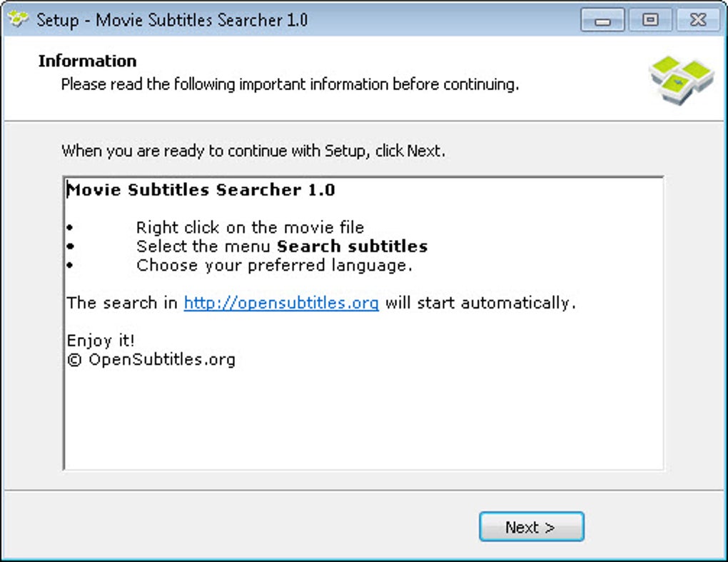Click the 'will start automatically' text
The image size is (728, 562).
[480, 303]
